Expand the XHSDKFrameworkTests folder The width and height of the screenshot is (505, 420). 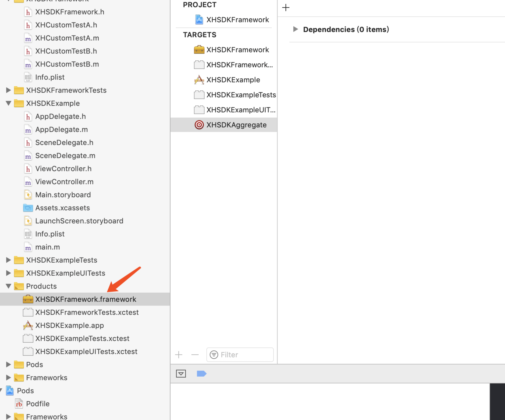coord(8,90)
